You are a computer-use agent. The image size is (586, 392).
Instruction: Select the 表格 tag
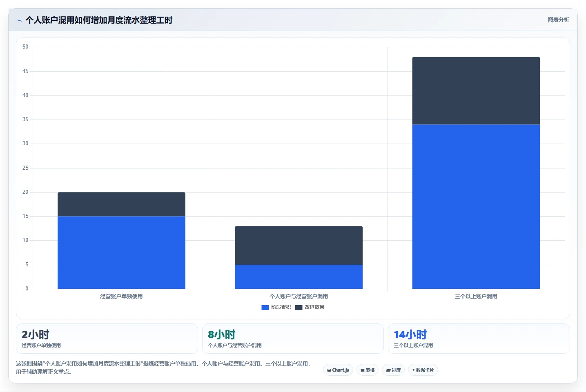pos(368,370)
